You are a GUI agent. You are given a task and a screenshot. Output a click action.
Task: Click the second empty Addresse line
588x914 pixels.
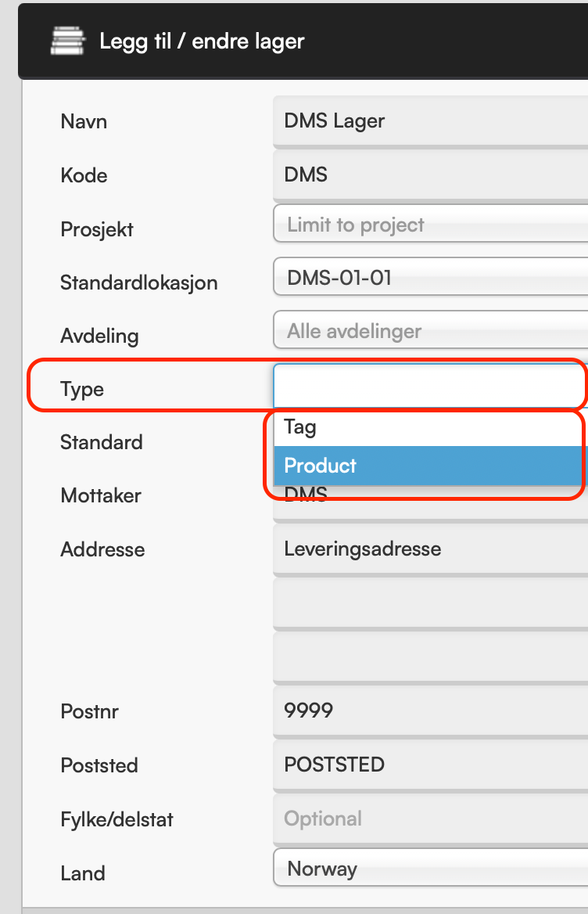coord(430,603)
